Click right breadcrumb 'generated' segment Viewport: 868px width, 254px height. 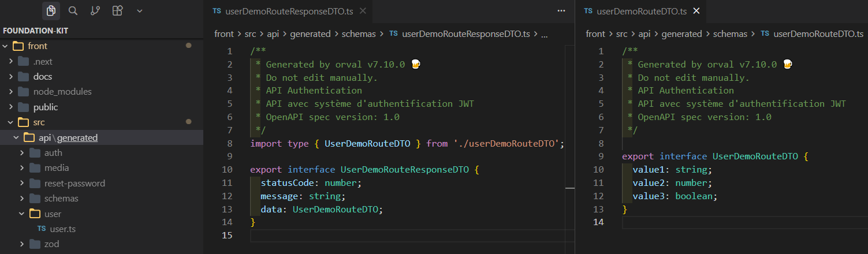click(x=682, y=34)
